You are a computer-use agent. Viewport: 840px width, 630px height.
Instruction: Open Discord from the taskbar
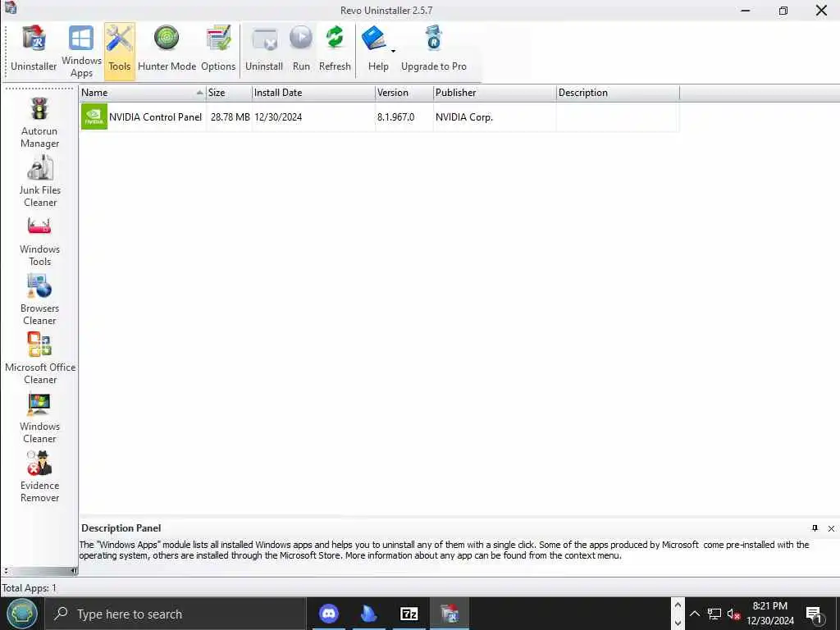pos(328,614)
